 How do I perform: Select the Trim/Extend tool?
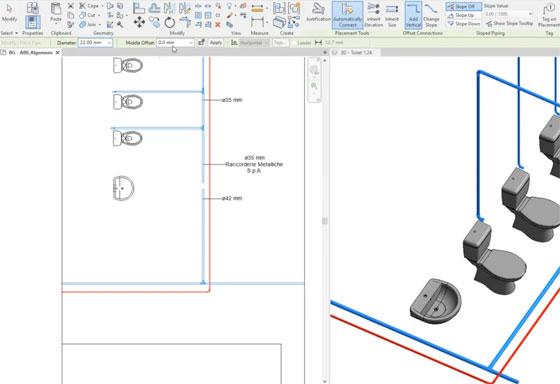tap(185, 21)
